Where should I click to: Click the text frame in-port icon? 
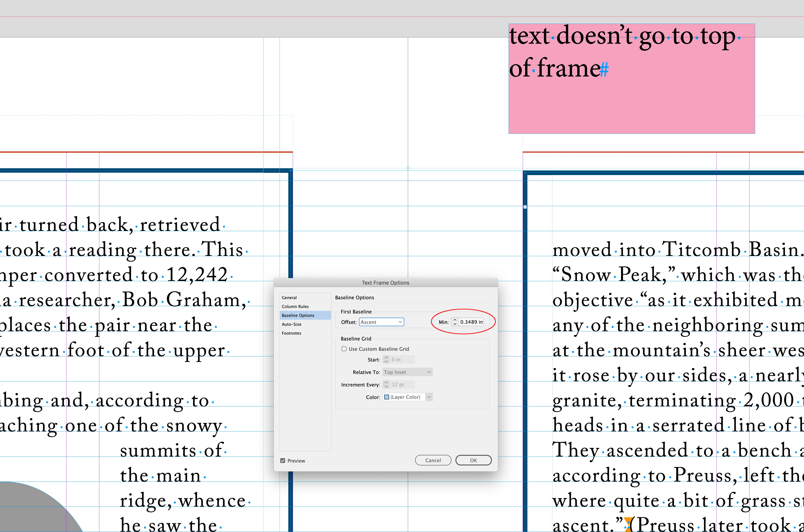tap(525, 207)
